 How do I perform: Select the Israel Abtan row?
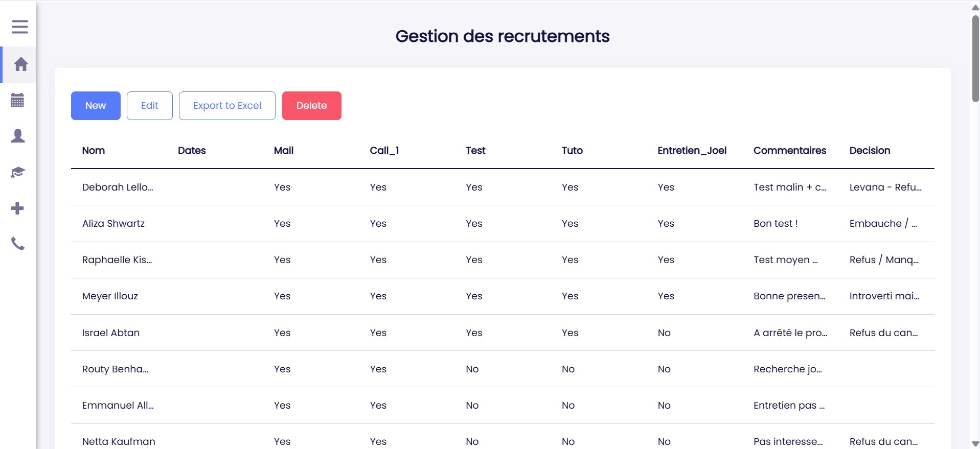tap(111, 333)
